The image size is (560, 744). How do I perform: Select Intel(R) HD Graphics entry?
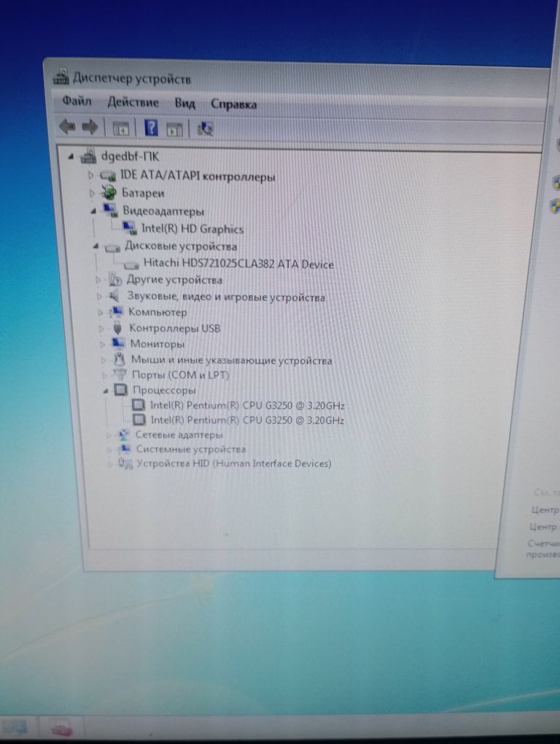click(x=192, y=229)
